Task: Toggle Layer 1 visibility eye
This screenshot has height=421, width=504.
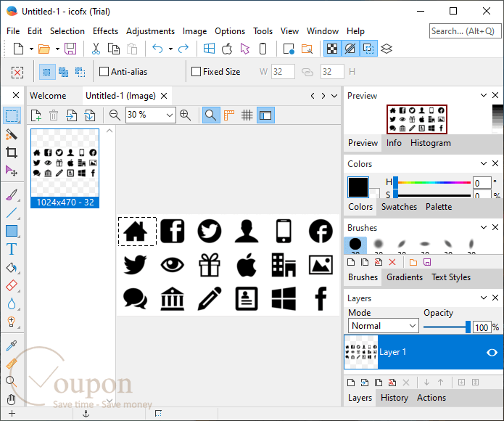Action: tap(492, 353)
